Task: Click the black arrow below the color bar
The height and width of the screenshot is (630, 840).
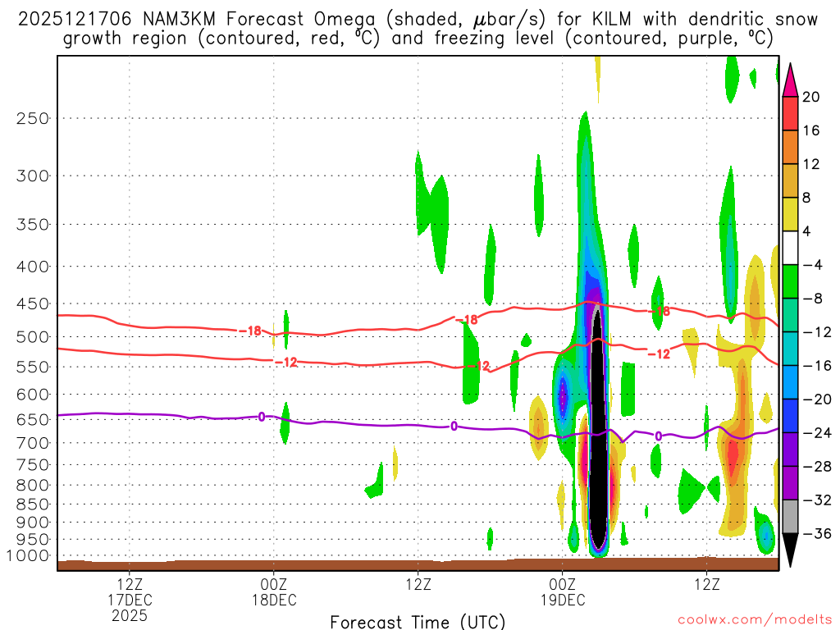Action: click(x=790, y=550)
